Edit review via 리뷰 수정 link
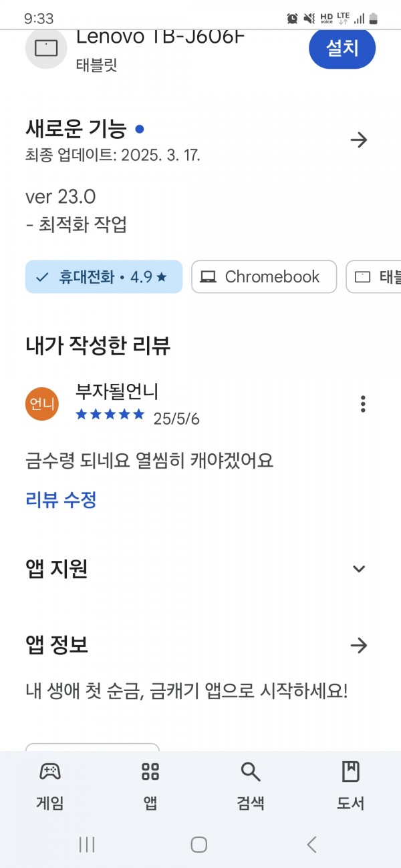Image resolution: width=401 pixels, height=868 pixels. (61, 499)
